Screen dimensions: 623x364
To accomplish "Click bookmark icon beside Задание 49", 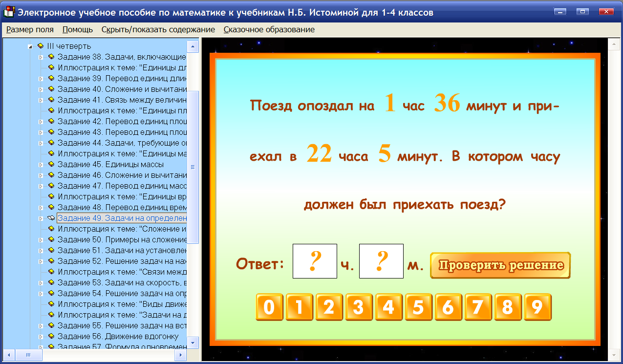I will (50, 218).
